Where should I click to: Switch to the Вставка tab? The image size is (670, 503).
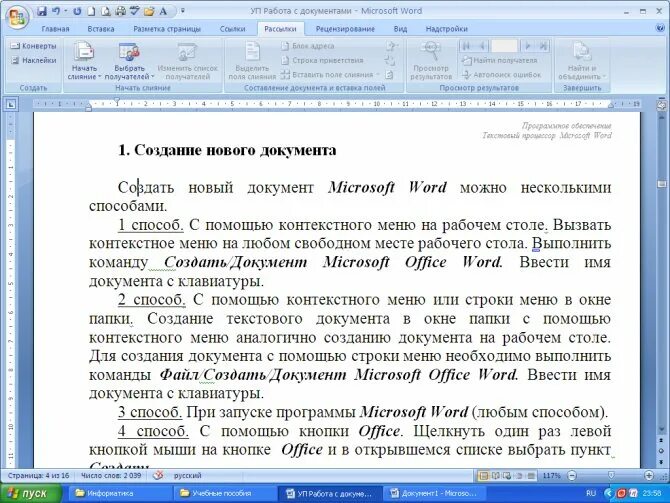[101, 29]
